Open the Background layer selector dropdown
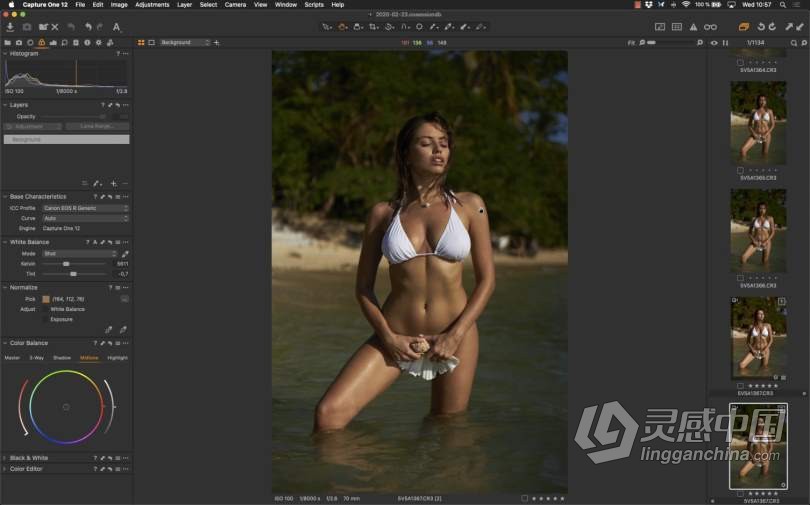 185,43
